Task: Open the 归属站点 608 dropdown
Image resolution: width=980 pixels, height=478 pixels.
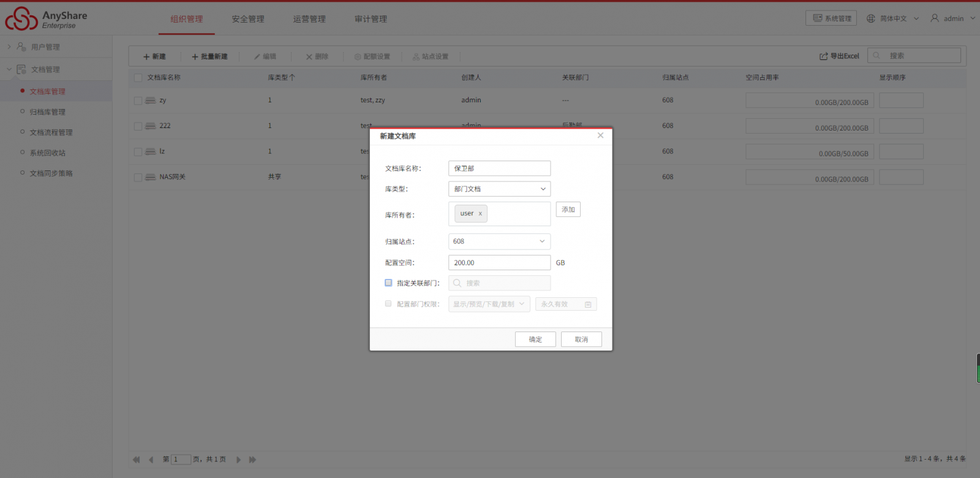Action: click(x=499, y=241)
